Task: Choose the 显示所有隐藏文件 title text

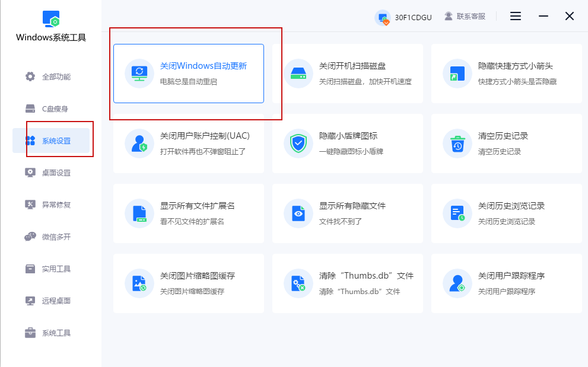Action: (352, 206)
